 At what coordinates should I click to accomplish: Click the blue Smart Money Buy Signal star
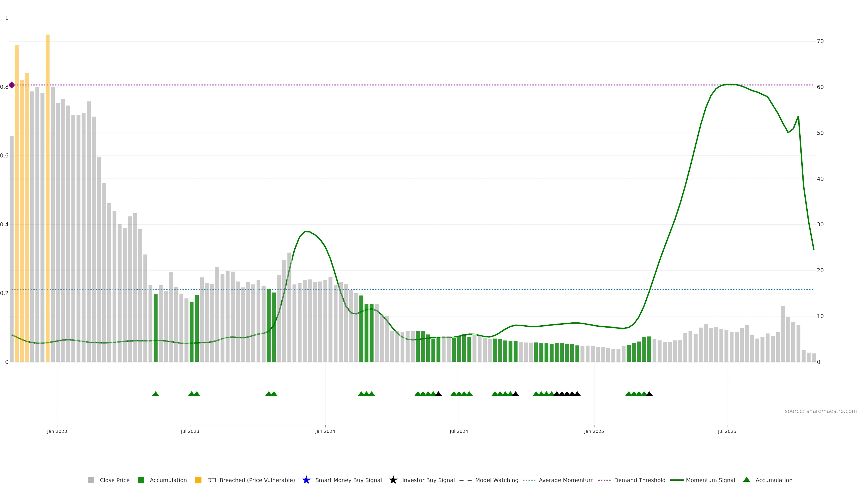306,480
